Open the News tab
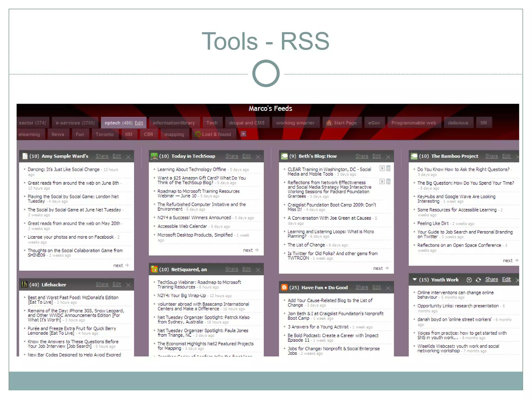This screenshot has width=532, height=399. (58, 134)
